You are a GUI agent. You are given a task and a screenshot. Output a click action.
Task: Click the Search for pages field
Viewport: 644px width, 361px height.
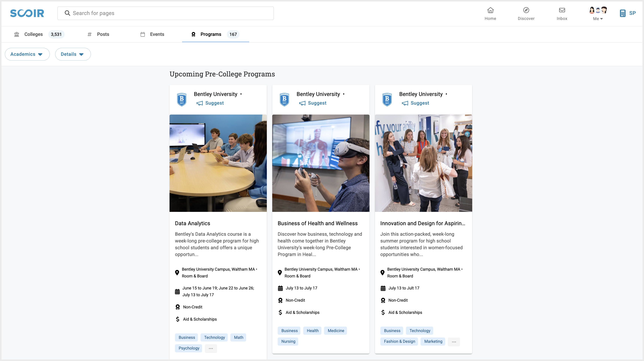(165, 13)
